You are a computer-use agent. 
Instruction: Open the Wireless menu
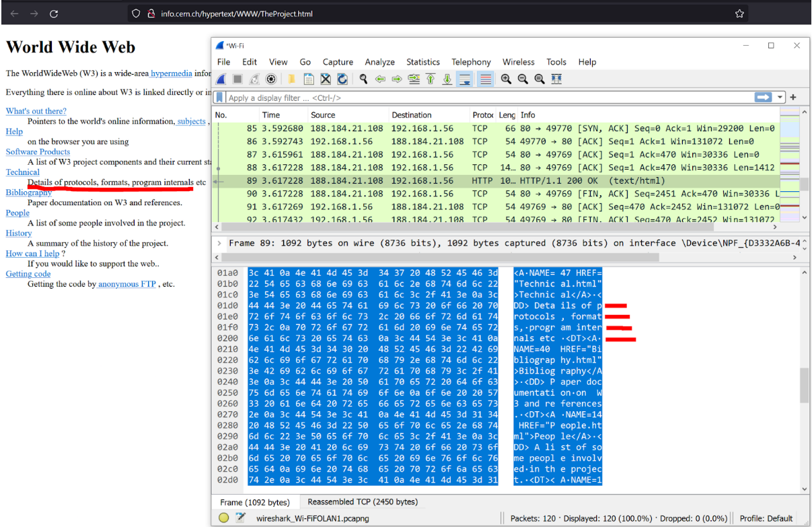519,62
